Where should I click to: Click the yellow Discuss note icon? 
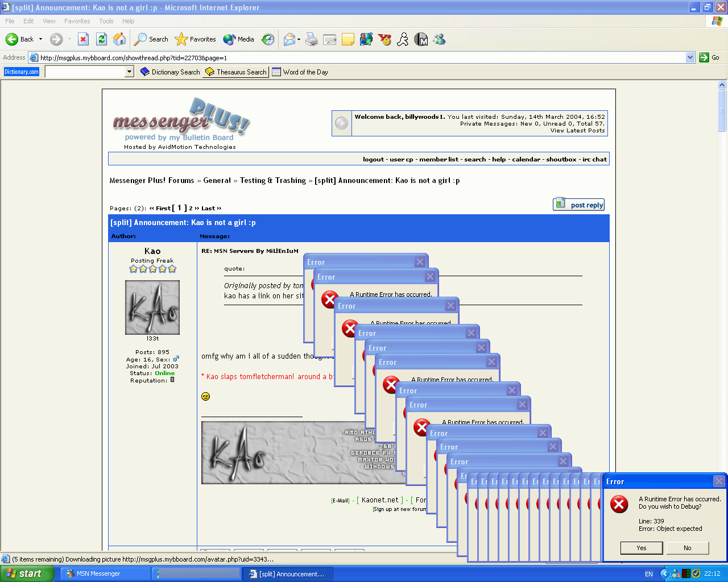tap(348, 39)
